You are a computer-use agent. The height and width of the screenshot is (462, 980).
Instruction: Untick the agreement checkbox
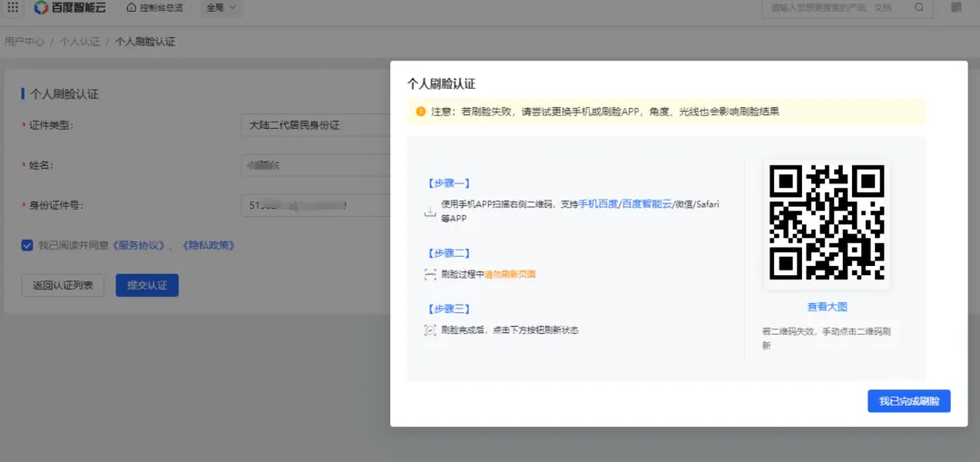tap(27, 245)
